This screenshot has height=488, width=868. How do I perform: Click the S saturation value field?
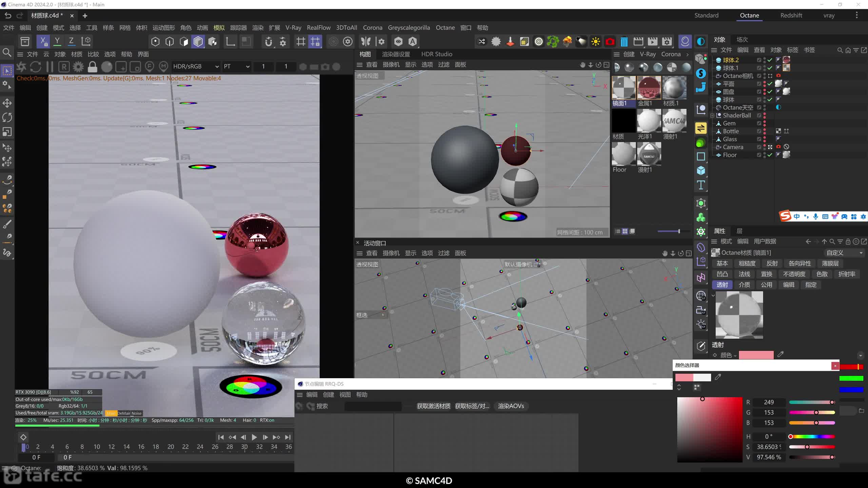pos(769,447)
